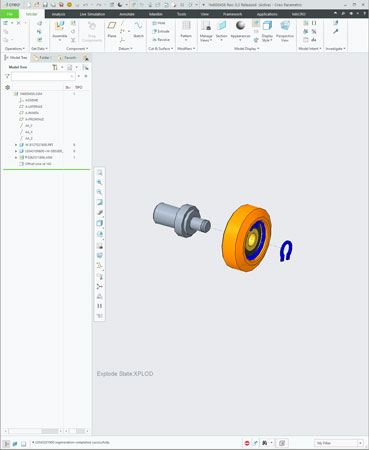Switch to the Live Simulation tab
The width and height of the screenshot is (369, 450).
(92, 14)
